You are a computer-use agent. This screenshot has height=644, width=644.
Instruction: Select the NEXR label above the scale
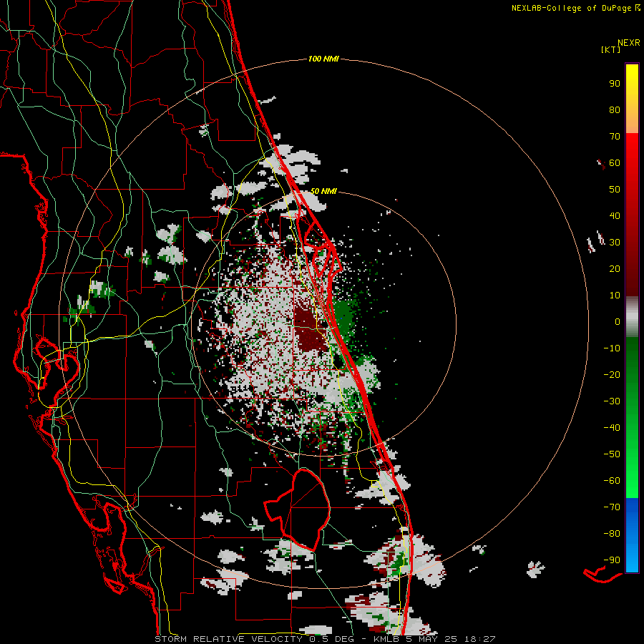628,43
